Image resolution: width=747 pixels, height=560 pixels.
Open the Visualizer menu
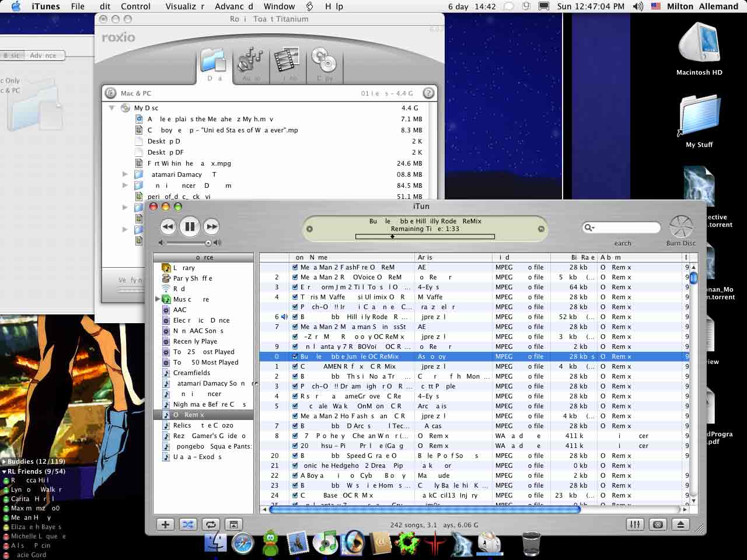pyautogui.click(x=184, y=6)
